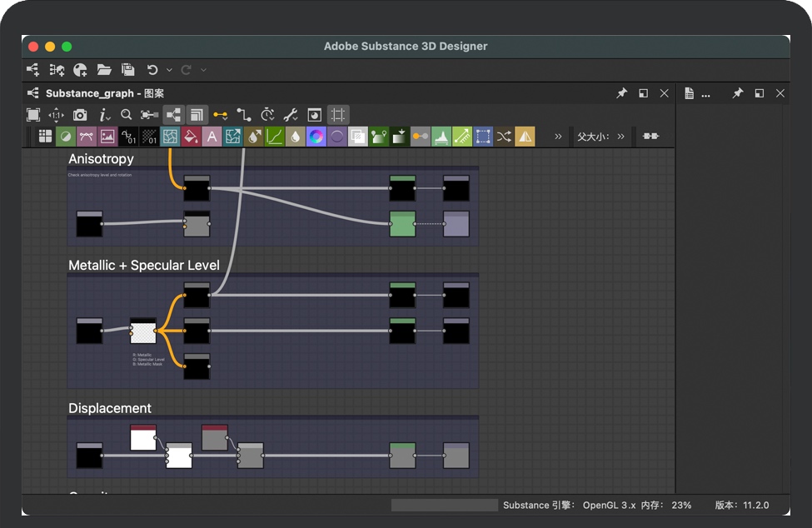Click the Metallic + Specular Level frame title

(144, 266)
